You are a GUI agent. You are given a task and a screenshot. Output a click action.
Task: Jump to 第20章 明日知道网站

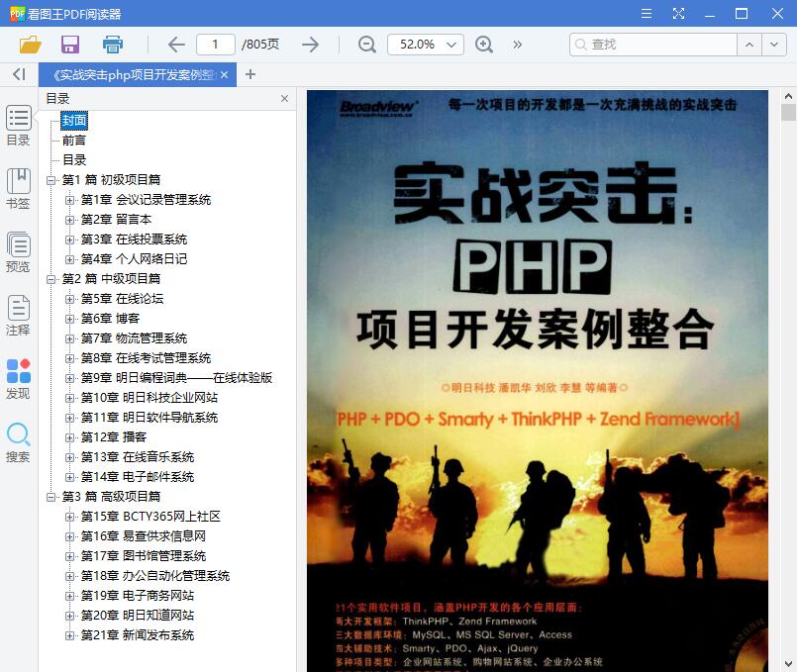tap(138, 616)
